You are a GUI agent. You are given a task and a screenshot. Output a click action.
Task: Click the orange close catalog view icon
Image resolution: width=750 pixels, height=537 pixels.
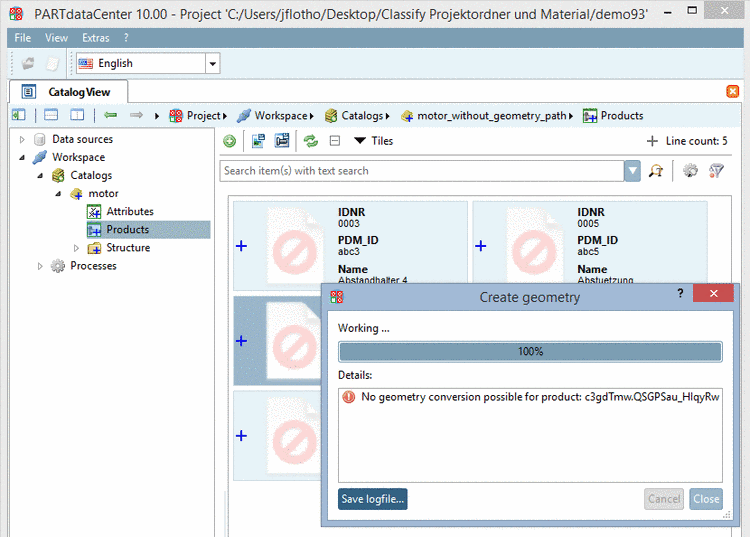click(x=732, y=91)
